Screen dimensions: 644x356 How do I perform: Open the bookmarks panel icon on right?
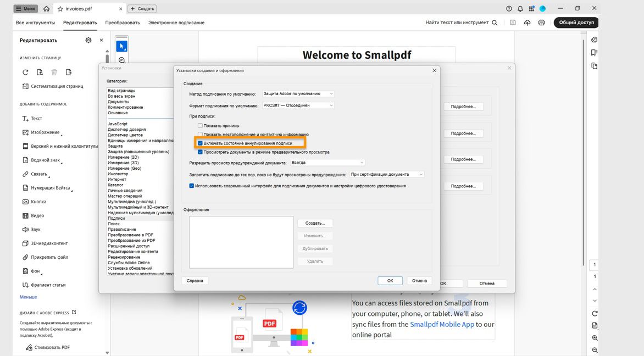(x=594, y=53)
